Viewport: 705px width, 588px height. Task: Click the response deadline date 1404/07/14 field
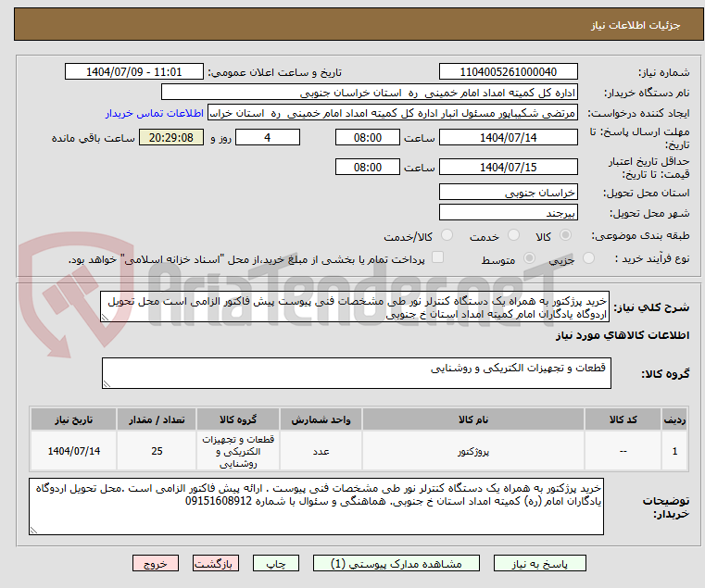point(508,138)
